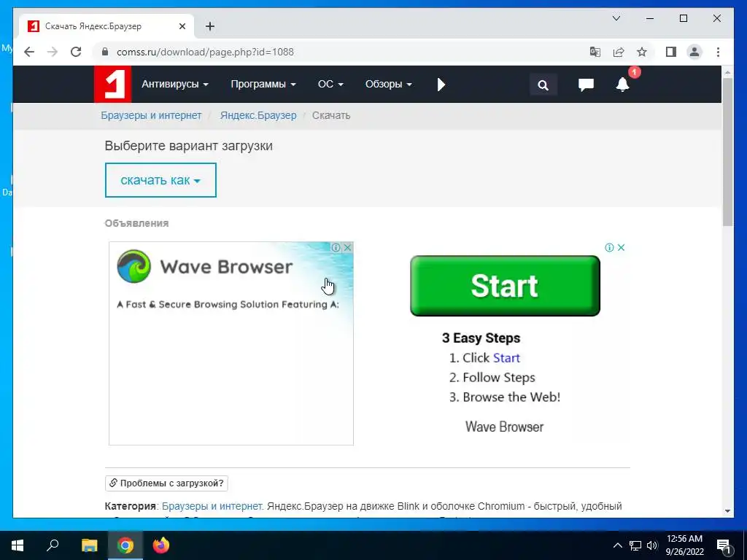Open the site search magnifier icon

click(x=543, y=85)
